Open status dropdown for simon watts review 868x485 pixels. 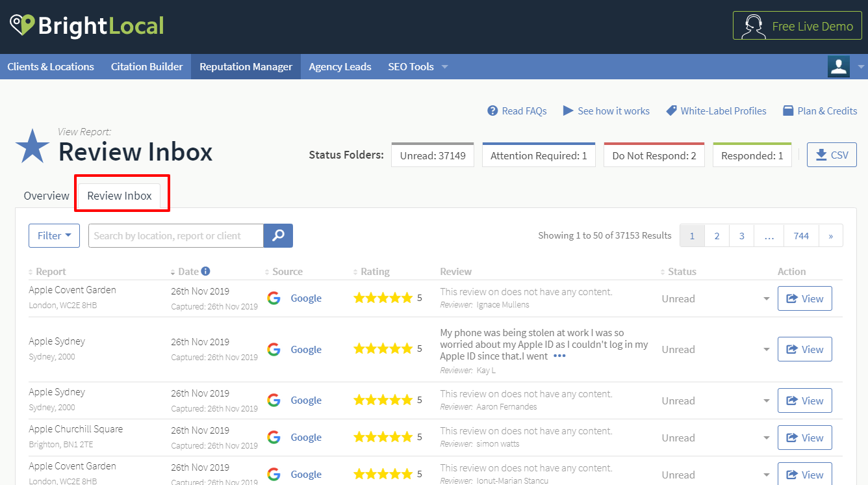pyautogui.click(x=767, y=438)
